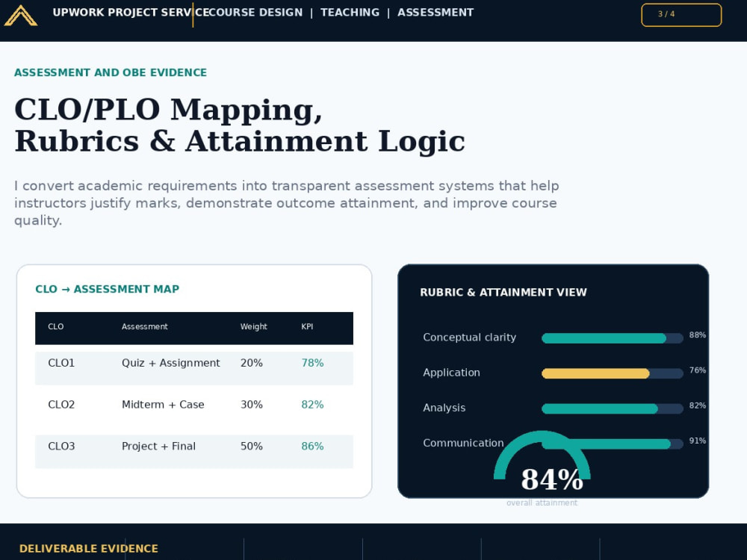Click the Assessment column header
Viewport: 747px width, 560px height.
point(144,327)
